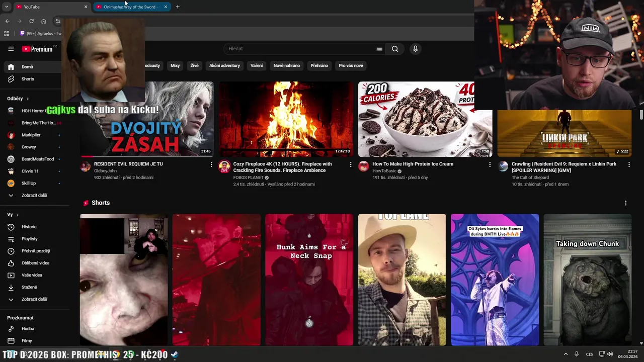Open a new browser tab
Viewport: 644px width, 362px height.
click(178, 7)
